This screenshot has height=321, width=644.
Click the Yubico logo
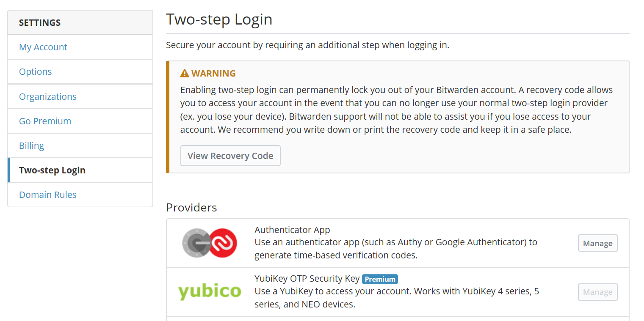210,292
